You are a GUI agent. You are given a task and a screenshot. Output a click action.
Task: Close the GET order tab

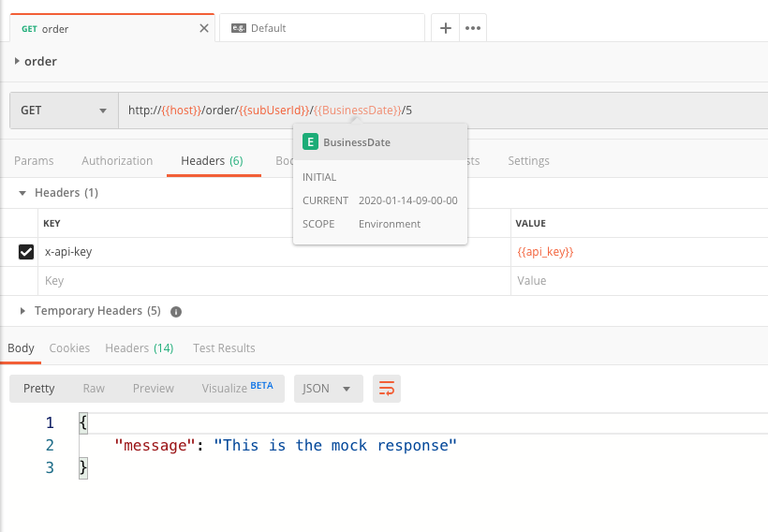204,28
